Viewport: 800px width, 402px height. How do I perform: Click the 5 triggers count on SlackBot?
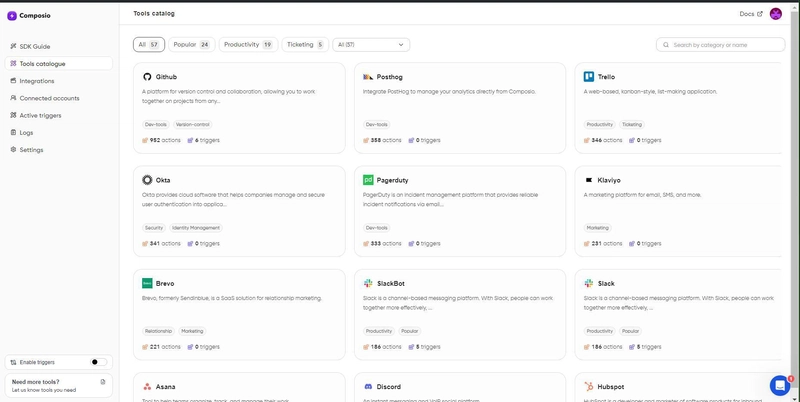424,347
